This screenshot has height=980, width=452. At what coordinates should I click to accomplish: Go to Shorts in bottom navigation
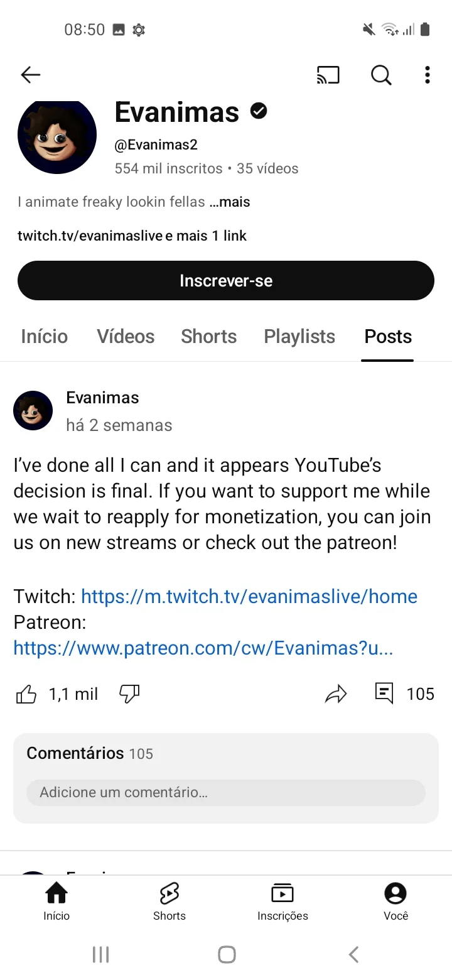[169, 901]
